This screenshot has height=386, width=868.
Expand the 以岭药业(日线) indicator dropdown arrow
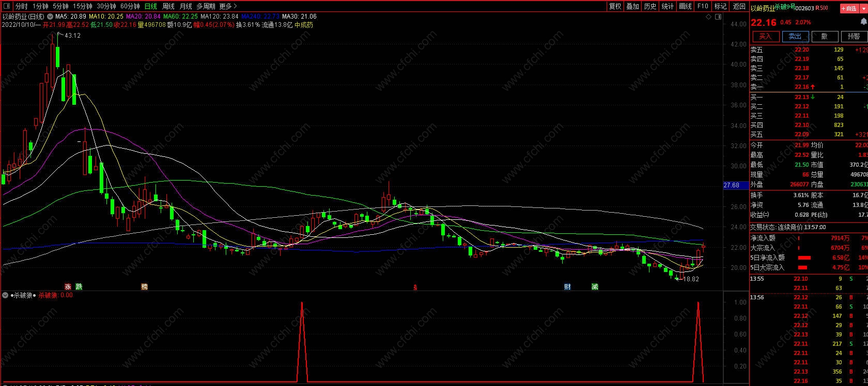pos(50,17)
